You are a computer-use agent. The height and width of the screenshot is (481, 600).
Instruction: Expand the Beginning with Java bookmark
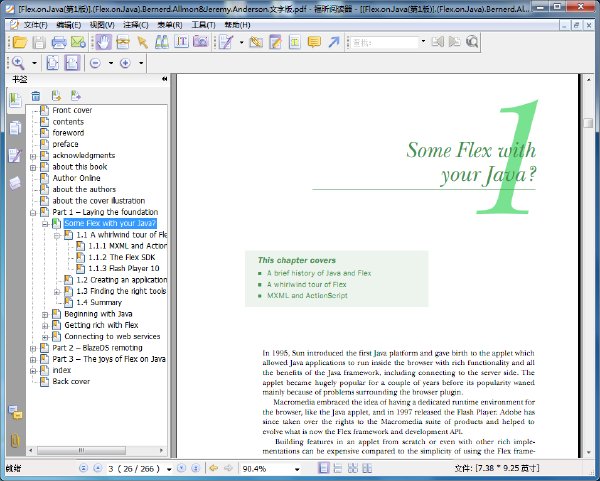[45, 315]
